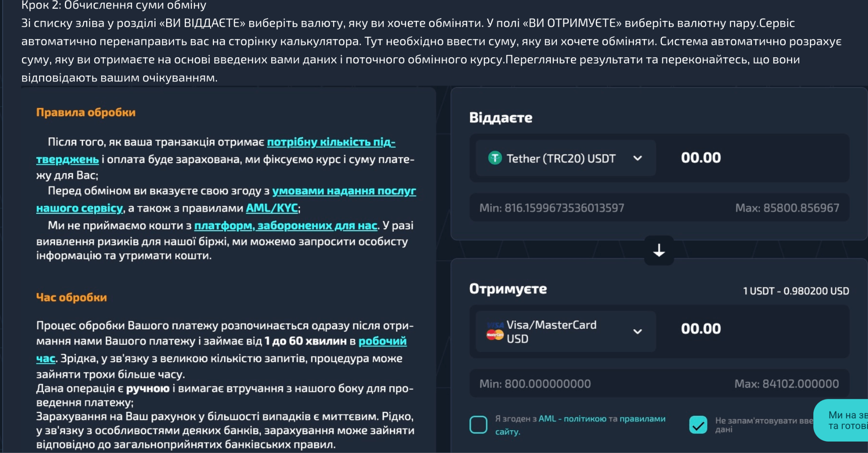Open the "потрібну кількість під-" link
The height and width of the screenshot is (453, 868).
click(331, 142)
